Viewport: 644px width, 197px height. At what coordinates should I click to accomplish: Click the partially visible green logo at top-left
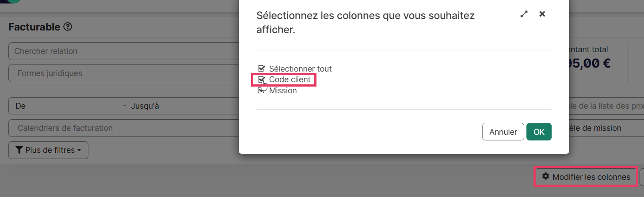[x=13, y=1]
